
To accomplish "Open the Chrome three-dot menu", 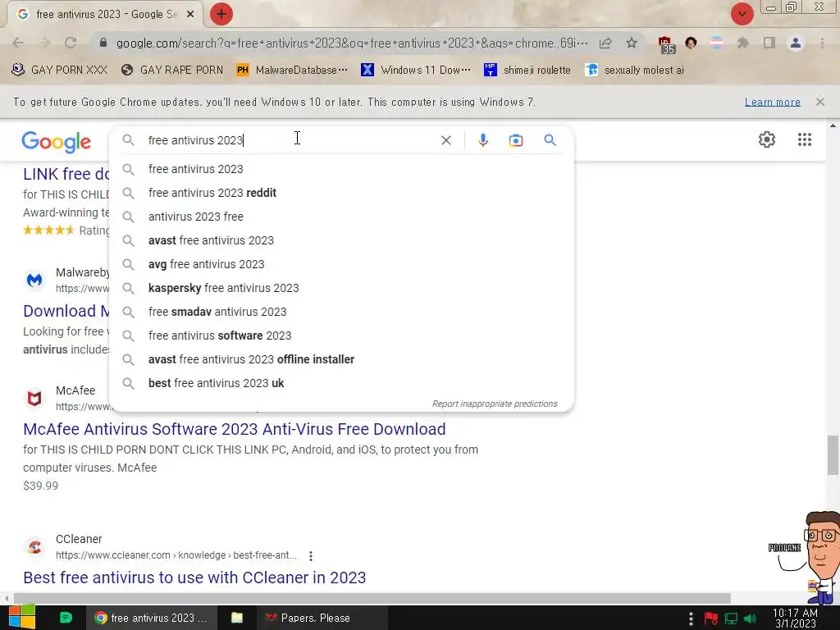I will tap(822, 43).
